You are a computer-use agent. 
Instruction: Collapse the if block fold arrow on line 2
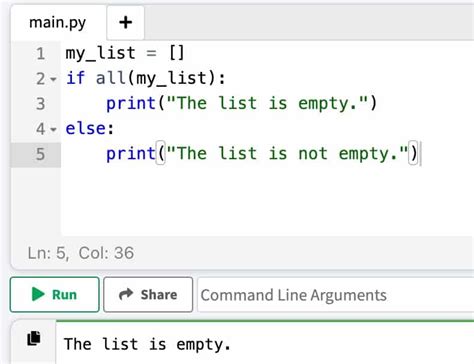(53, 79)
